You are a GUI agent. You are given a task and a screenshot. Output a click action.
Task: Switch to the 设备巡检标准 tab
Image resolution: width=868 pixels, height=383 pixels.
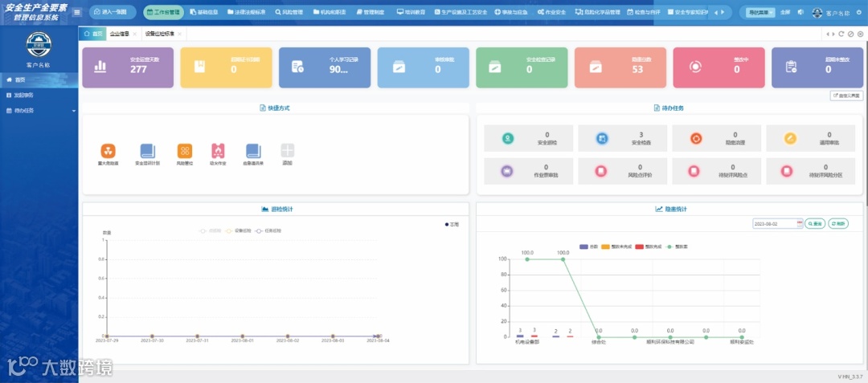click(160, 34)
